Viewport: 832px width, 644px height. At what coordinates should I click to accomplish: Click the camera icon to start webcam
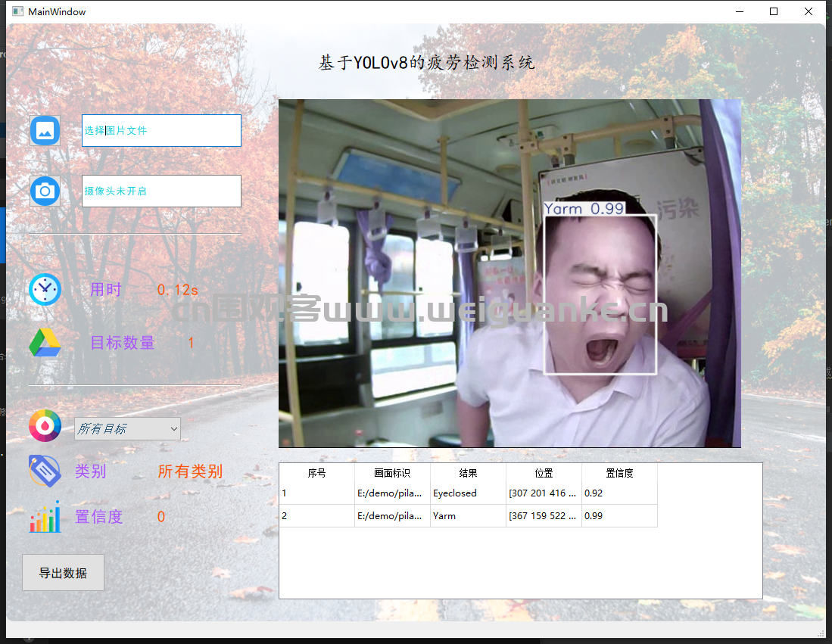(x=45, y=191)
